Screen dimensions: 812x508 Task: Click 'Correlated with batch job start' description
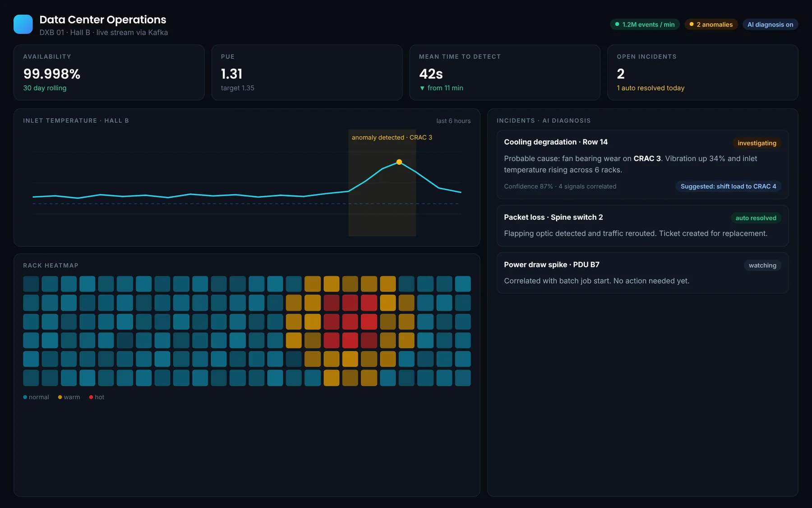(597, 281)
